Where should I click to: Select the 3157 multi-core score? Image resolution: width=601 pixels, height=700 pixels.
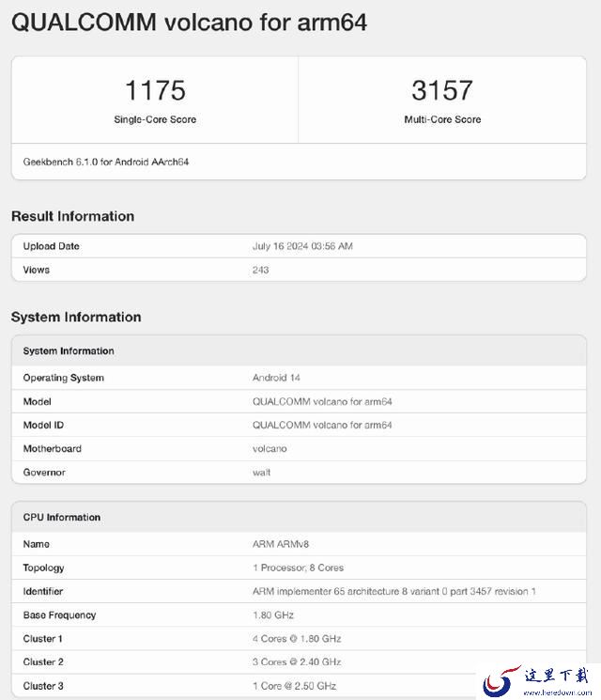pyautogui.click(x=441, y=90)
